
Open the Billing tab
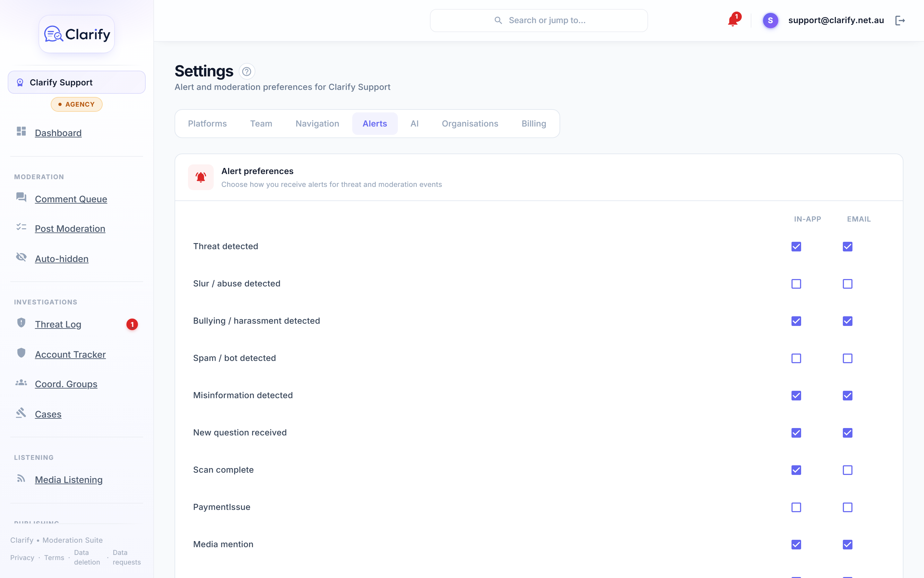[x=534, y=124]
